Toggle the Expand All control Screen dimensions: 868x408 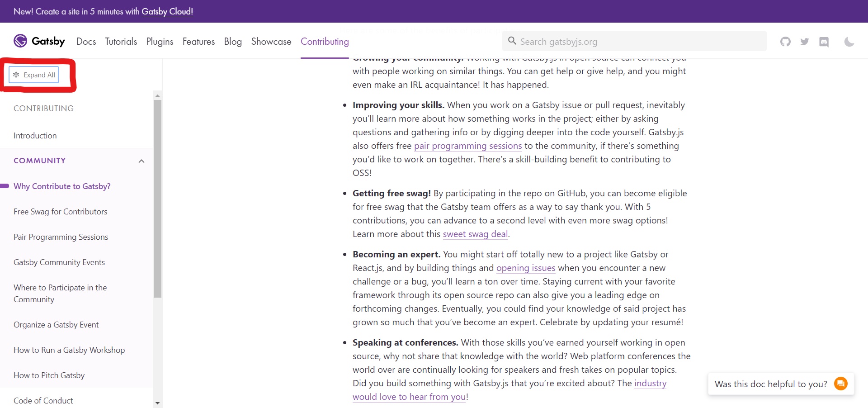pyautogui.click(x=34, y=75)
